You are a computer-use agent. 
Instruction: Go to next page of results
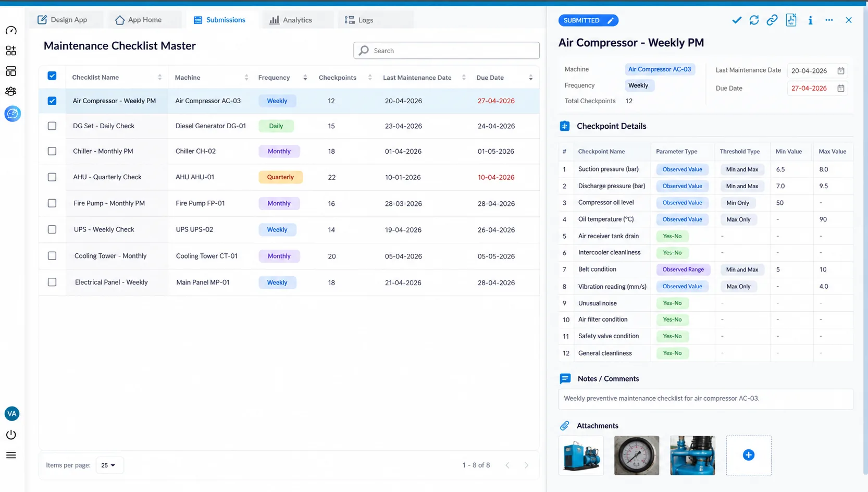tap(526, 465)
